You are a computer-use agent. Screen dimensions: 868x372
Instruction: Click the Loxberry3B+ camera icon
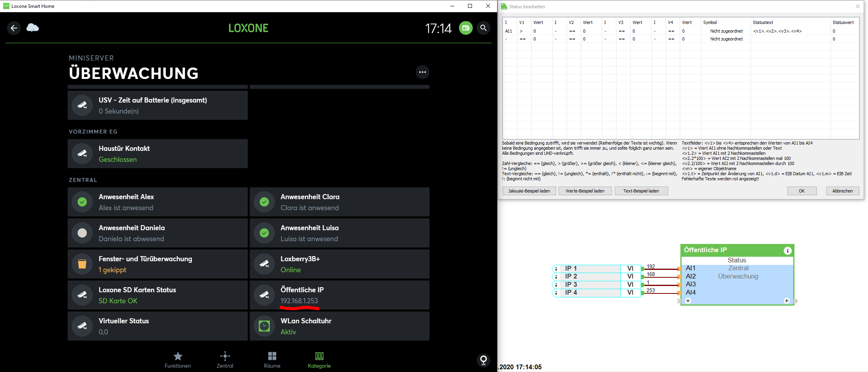[x=264, y=264]
